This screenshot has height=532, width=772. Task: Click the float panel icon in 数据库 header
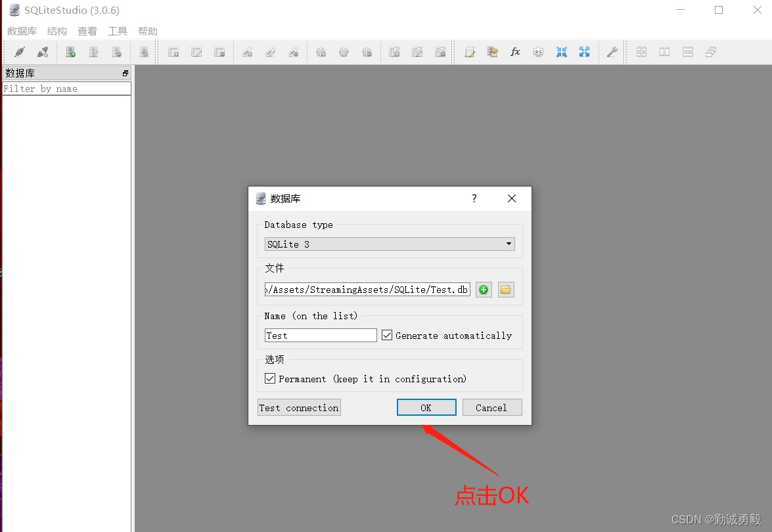(125, 74)
